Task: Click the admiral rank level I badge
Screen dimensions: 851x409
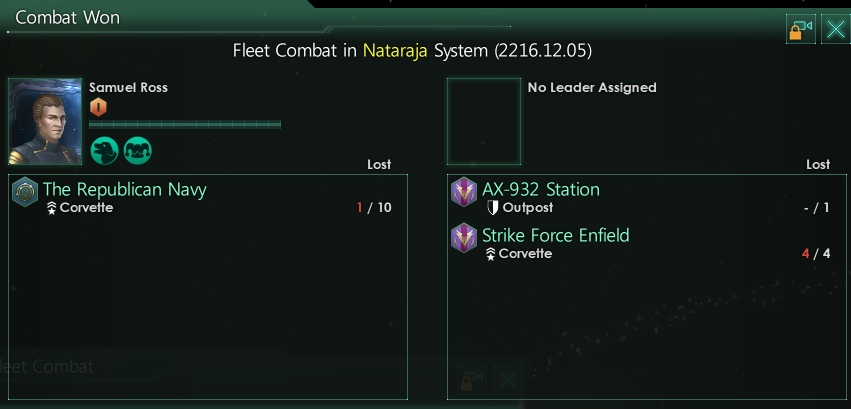Action: 98,107
